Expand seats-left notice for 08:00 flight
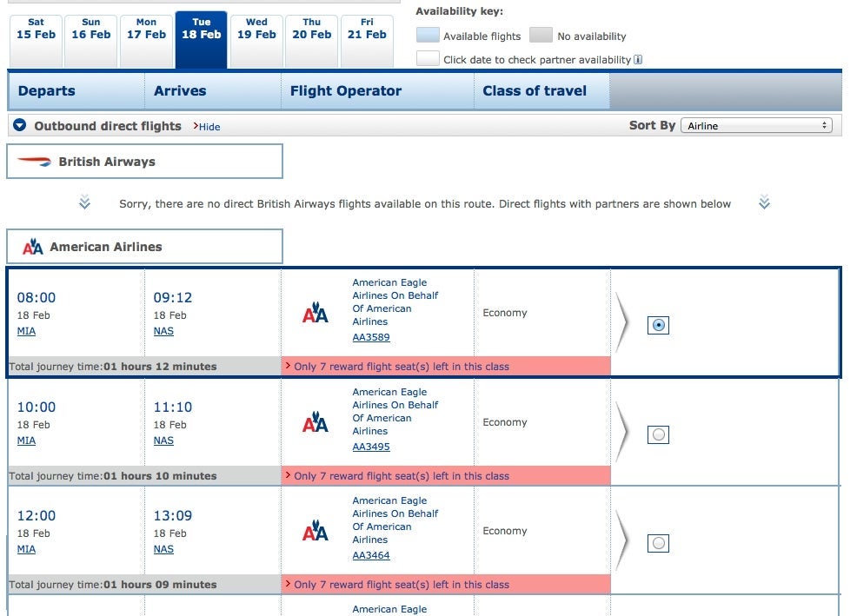The width and height of the screenshot is (857, 616). [402, 366]
